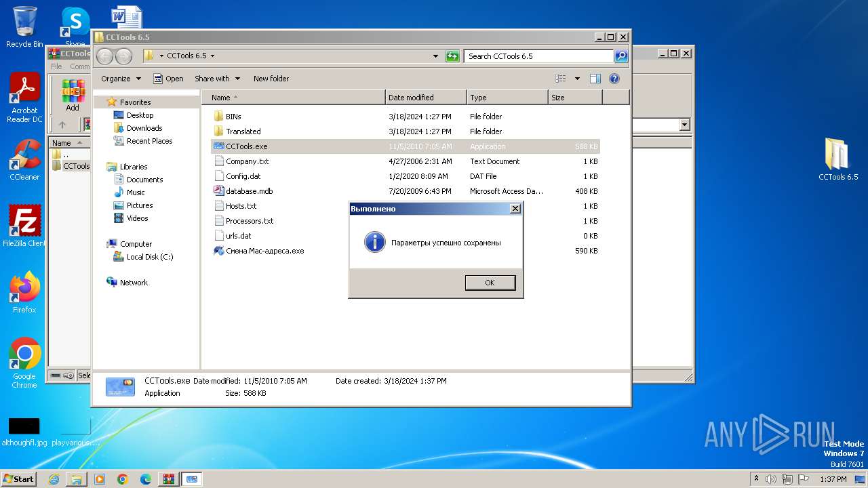Expand the CCTools 6.5 breadcrumb arrow

coord(212,56)
